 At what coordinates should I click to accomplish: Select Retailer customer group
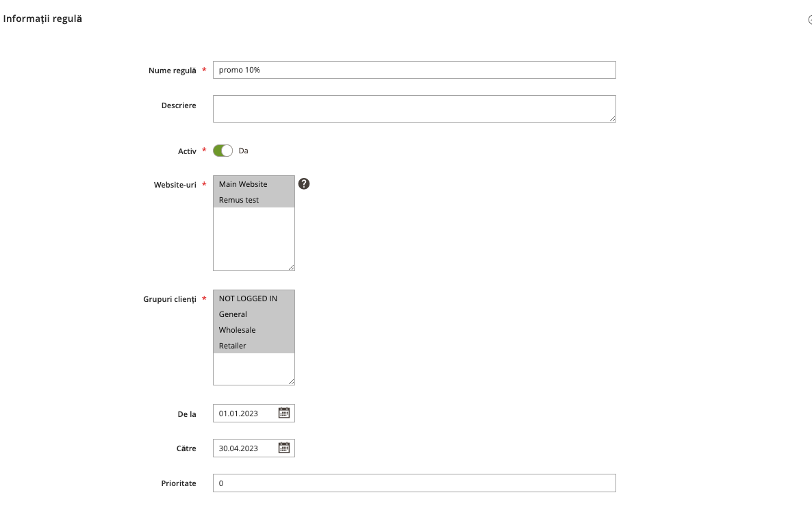coord(254,345)
